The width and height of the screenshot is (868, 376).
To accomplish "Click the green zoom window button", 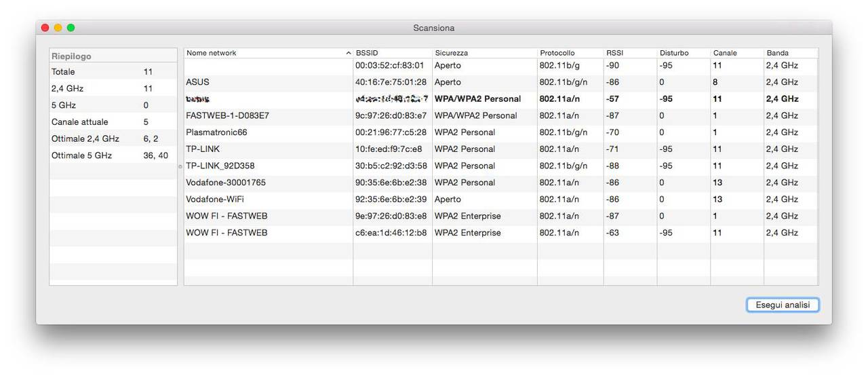I will click(71, 28).
